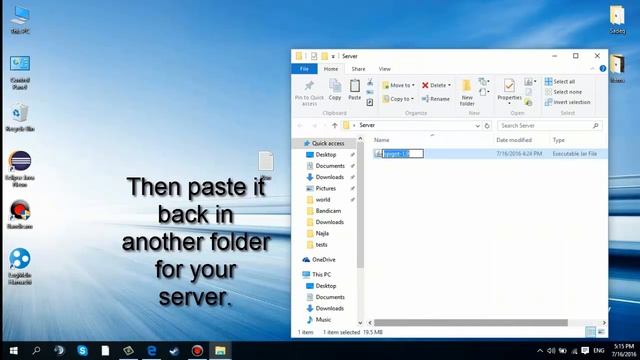The width and height of the screenshot is (640, 360).
Task: Open address bar history dropdown chevron
Action: 477,126
